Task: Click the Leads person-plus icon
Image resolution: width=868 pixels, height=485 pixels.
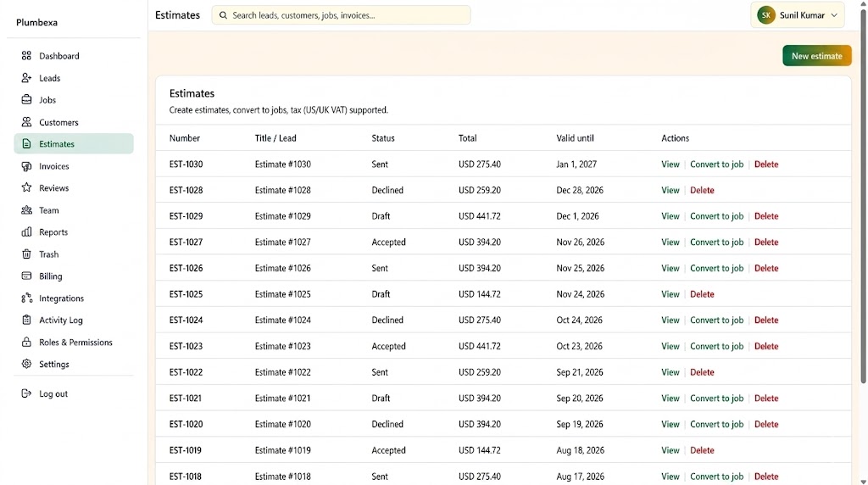Action: (x=26, y=78)
